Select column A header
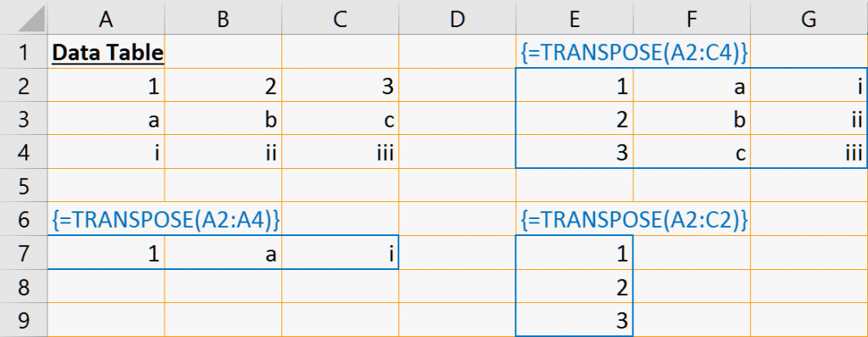 106,18
